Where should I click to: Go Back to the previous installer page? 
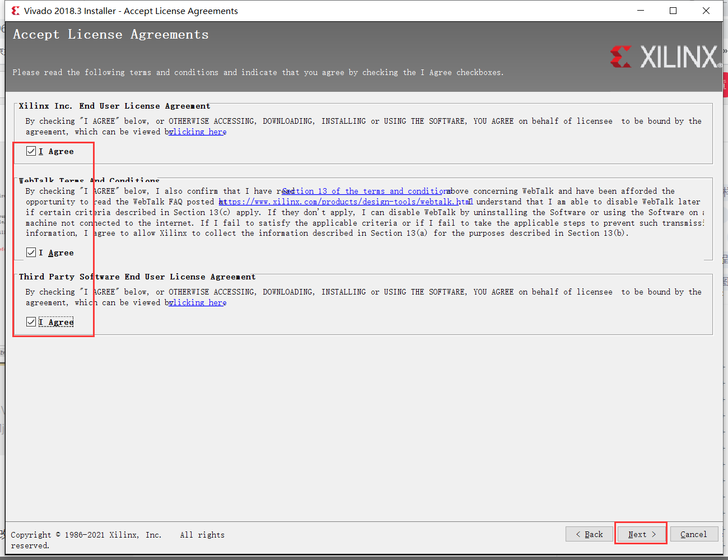(589, 534)
